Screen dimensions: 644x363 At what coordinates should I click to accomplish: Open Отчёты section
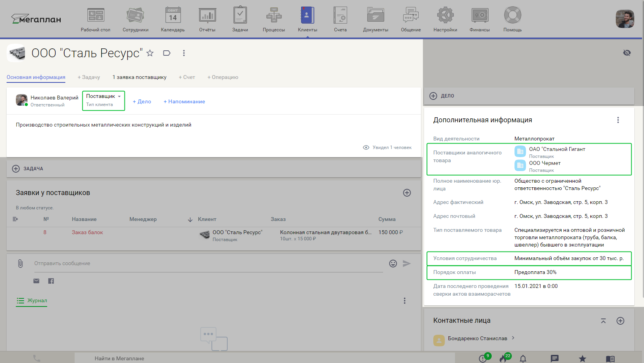[207, 19]
